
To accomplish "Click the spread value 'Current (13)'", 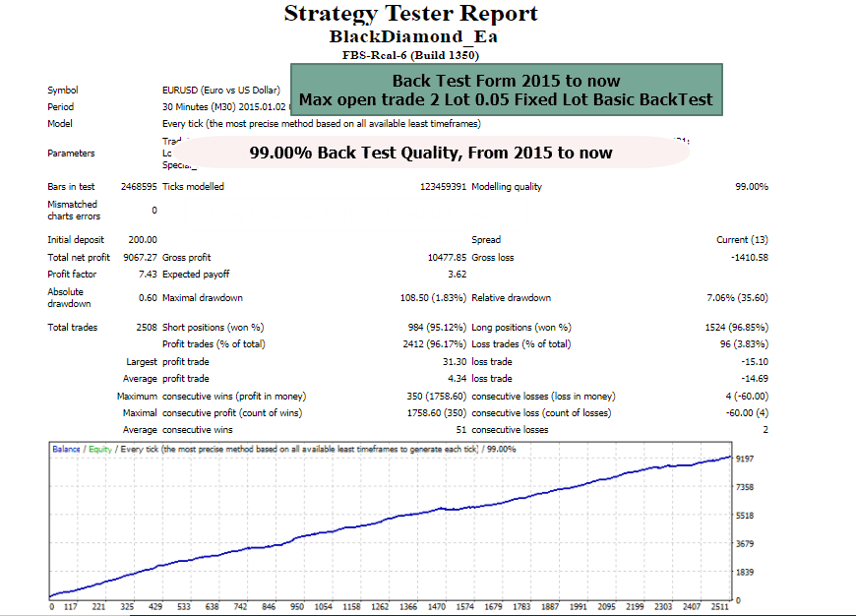I will click(x=742, y=240).
